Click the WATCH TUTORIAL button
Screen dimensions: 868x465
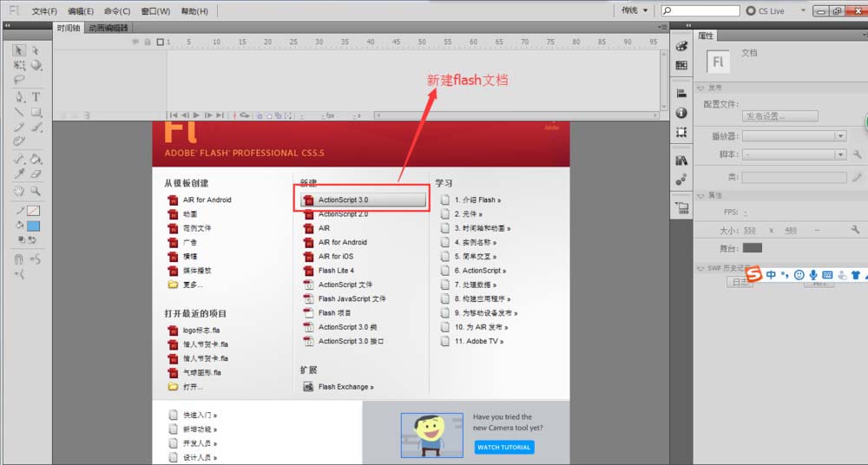pos(503,448)
